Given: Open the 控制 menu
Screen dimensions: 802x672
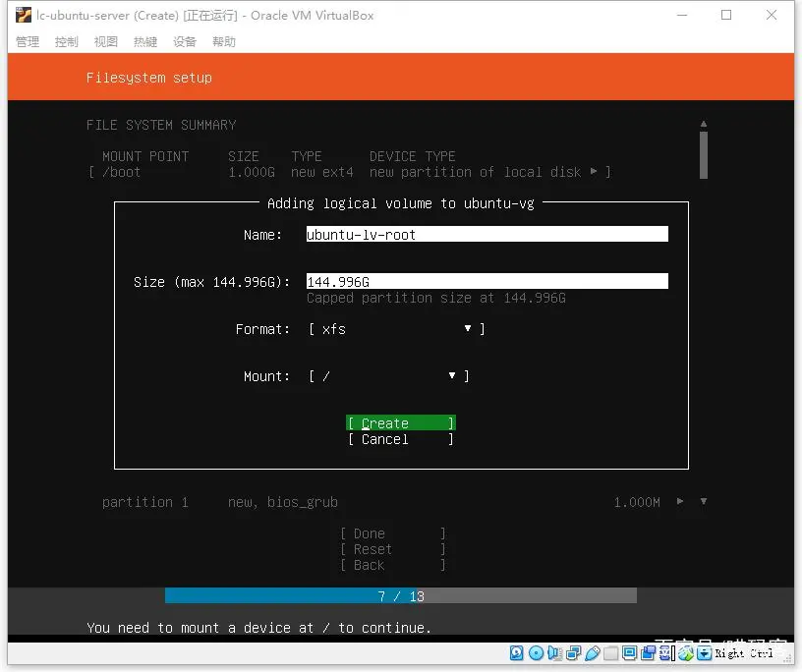Looking at the screenshot, I should coord(67,41).
